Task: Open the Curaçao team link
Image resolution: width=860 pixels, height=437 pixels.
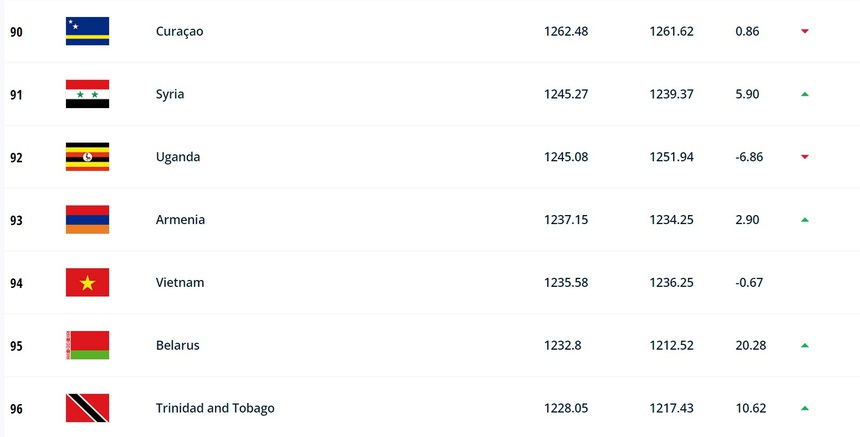Action: click(179, 31)
